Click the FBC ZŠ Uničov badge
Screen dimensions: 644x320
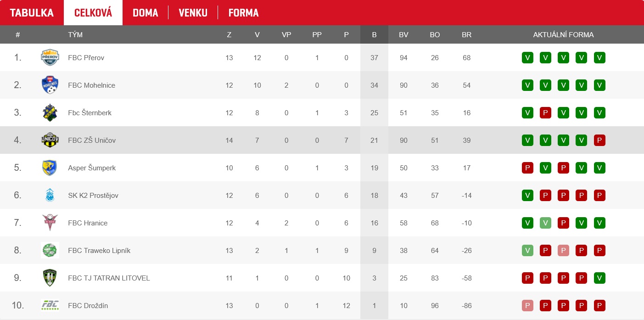[x=50, y=140]
